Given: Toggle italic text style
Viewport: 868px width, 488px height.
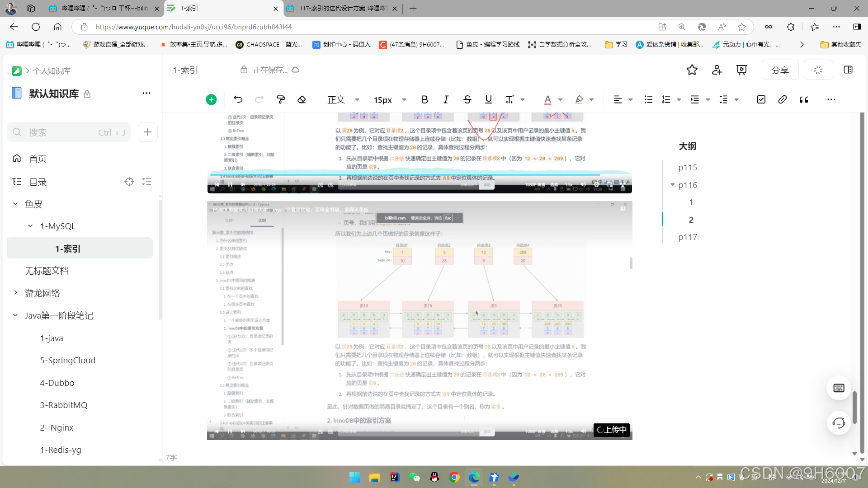Looking at the screenshot, I should (446, 100).
